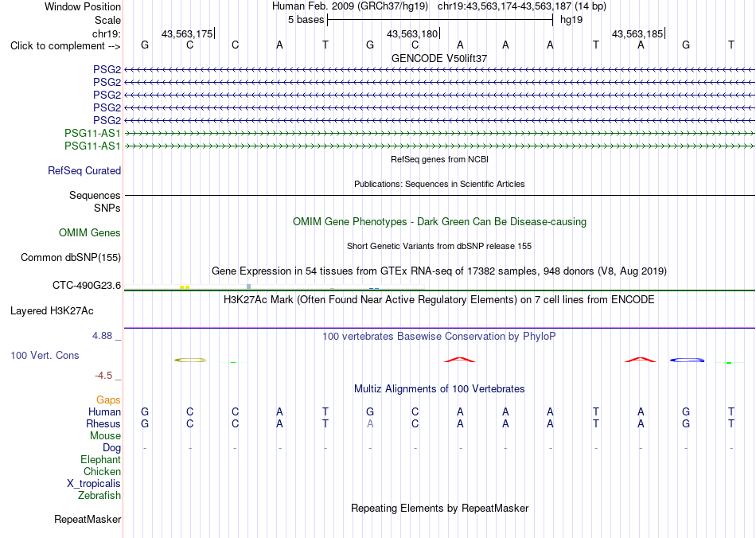Click the yellow bars in the CTC-490G23.6 graph
Image resolution: width=756 pixels, height=538 pixels.
185,287
